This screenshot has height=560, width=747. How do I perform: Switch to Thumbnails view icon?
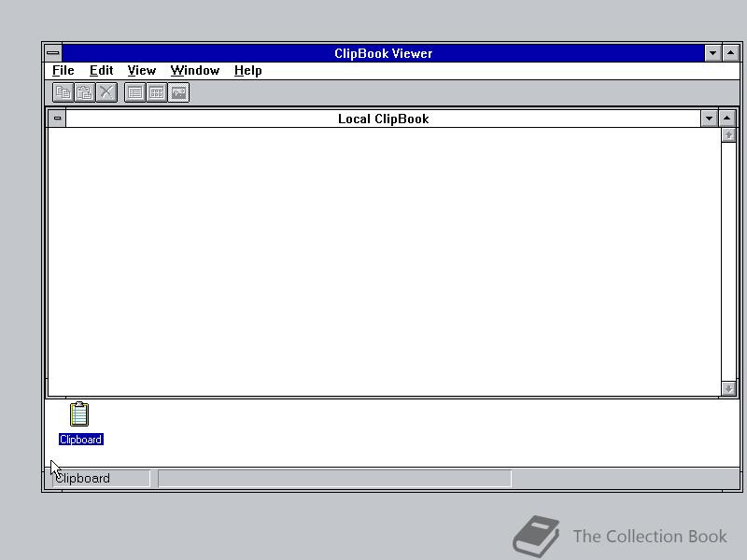click(157, 92)
